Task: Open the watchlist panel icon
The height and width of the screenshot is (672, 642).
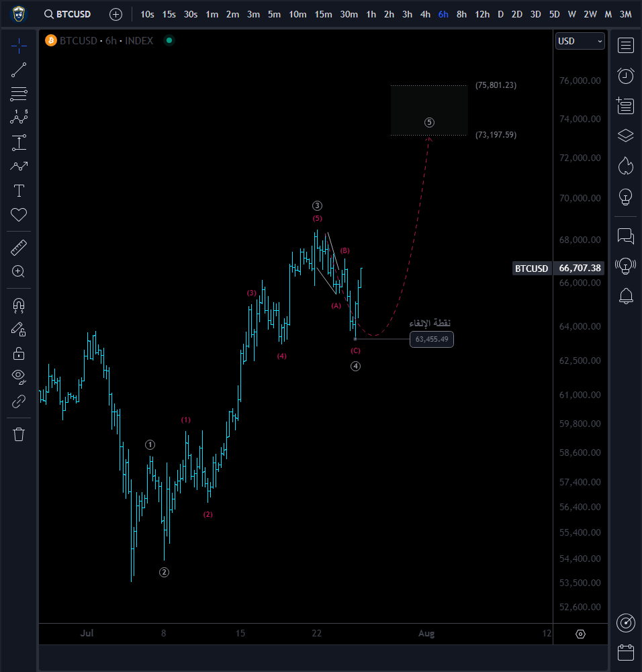Action: [626, 46]
